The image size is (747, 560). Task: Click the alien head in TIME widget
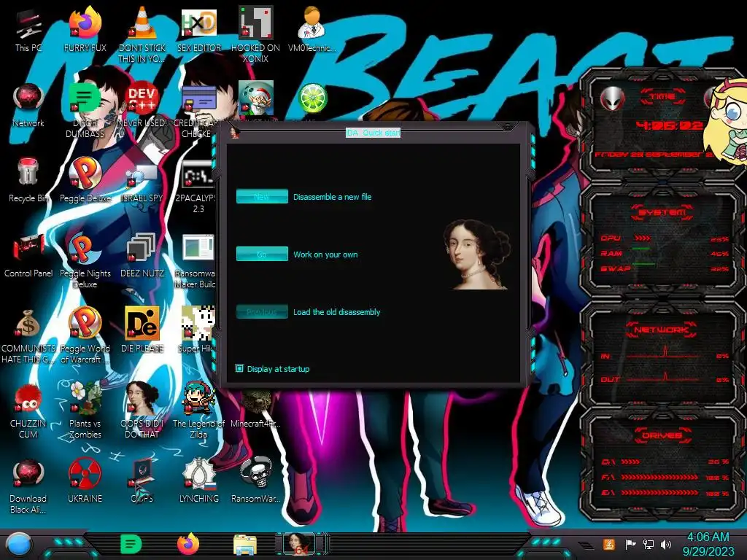click(612, 99)
